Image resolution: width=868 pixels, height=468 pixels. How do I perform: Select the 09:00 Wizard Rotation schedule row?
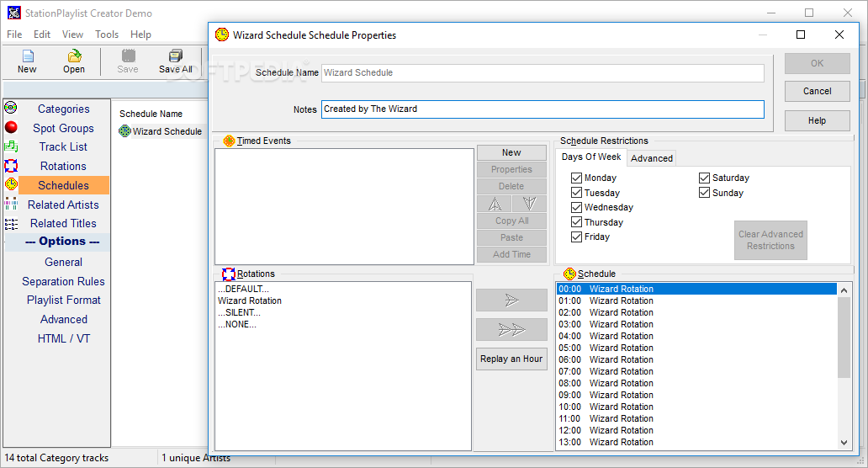pos(697,395)
